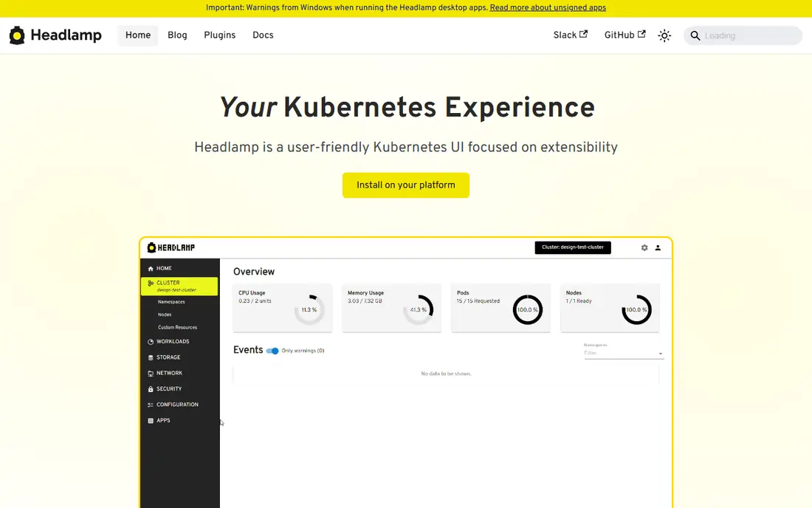Focus the site search field
The height and width of the screenshot is (508, 812).
(x=743, y=35)
